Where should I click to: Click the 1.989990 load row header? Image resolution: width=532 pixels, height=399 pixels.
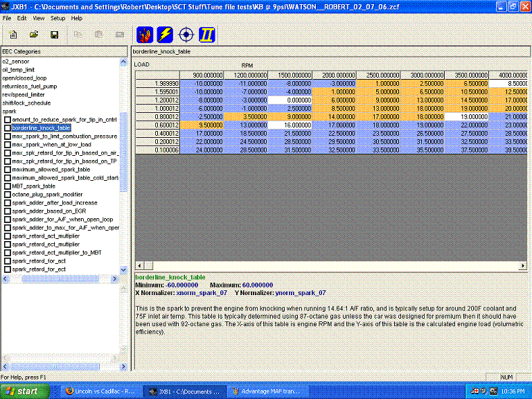tap(157, 83)
